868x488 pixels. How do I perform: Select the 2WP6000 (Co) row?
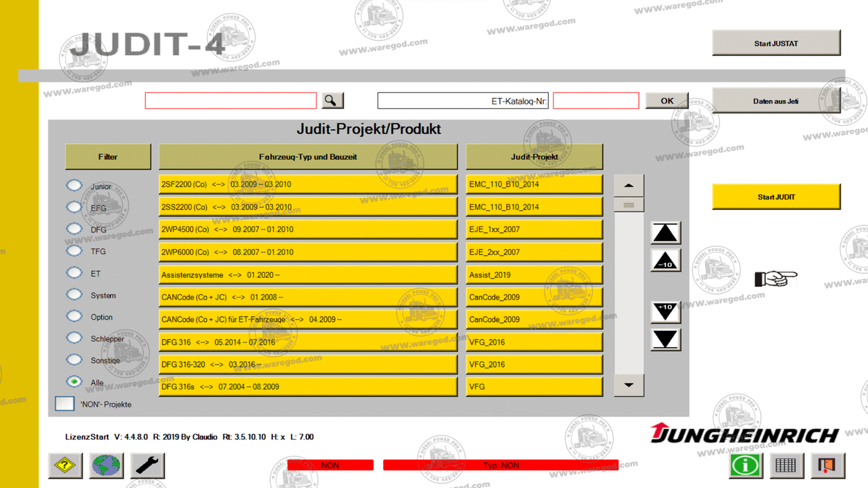(x=308, y=252)
